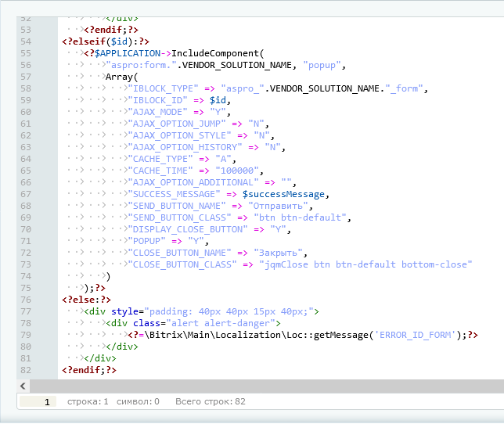Click line number 65 in gutter
This screenshot has height=424, width=504.
(26, 171)
